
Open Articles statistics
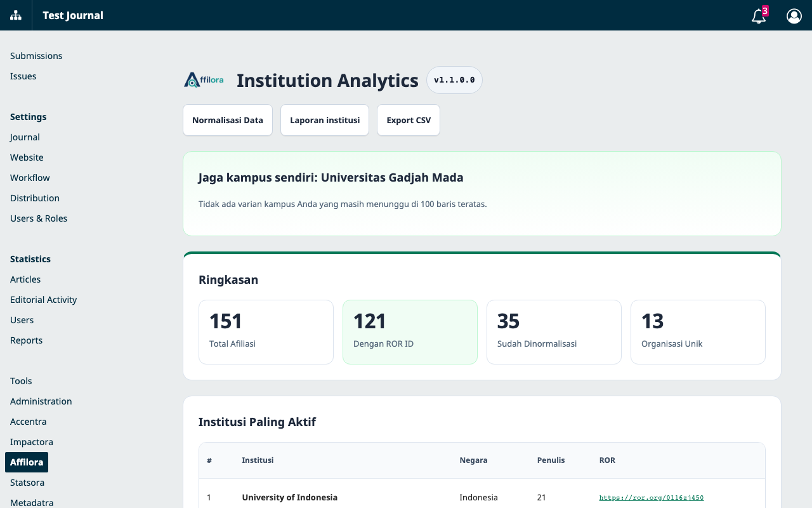pos(25,279)
